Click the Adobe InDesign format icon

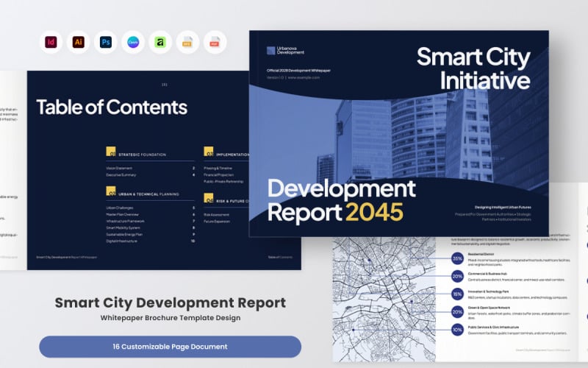51,42
